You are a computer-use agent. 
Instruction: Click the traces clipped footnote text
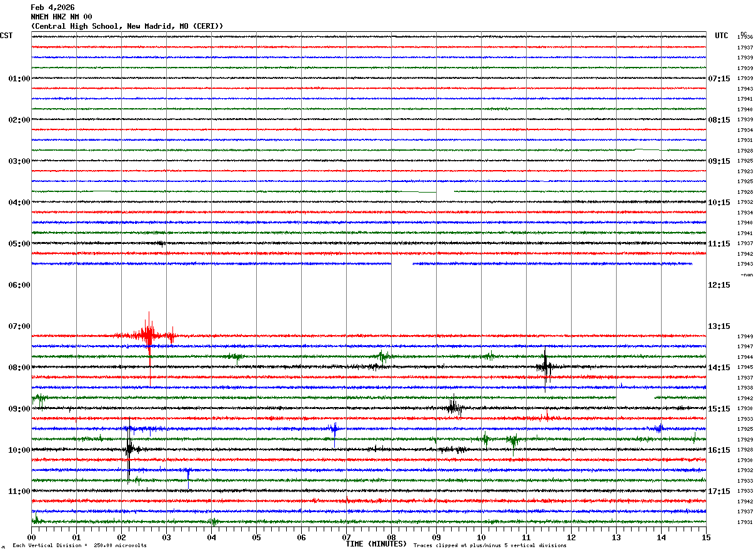point(490,546)
